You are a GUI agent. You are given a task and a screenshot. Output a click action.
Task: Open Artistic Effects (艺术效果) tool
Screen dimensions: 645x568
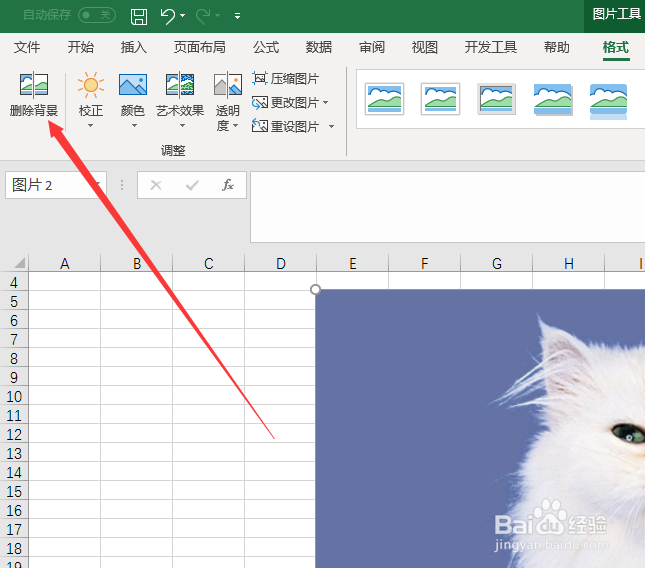click(180, 85)
